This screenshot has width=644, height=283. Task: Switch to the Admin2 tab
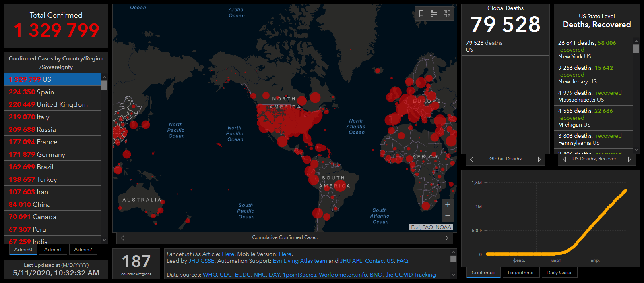point(83,250)
